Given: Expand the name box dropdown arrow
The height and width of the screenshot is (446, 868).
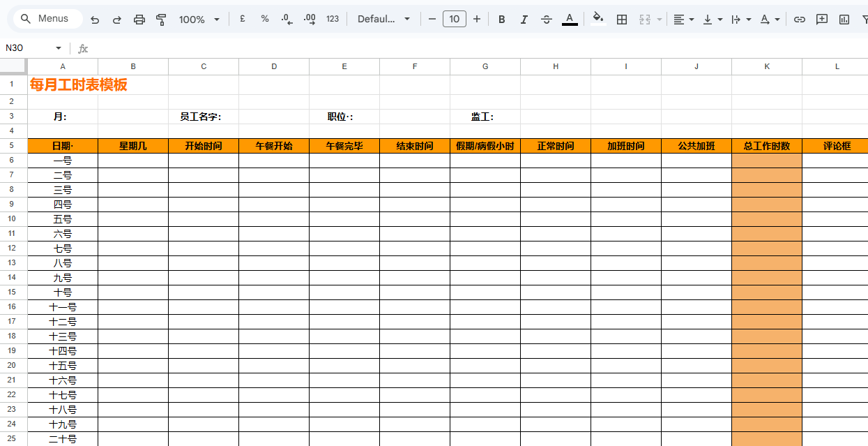Looking at the screenshot, I should (59, 48).
